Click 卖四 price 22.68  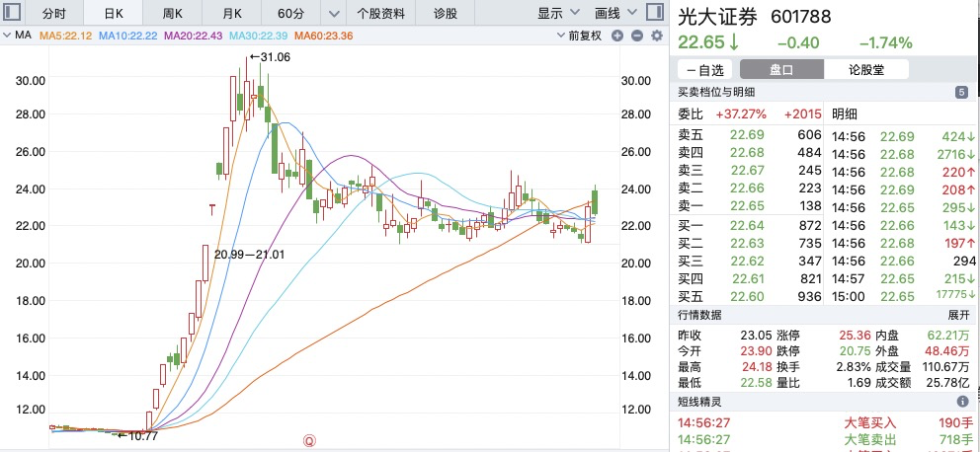[x=748, y=153]
